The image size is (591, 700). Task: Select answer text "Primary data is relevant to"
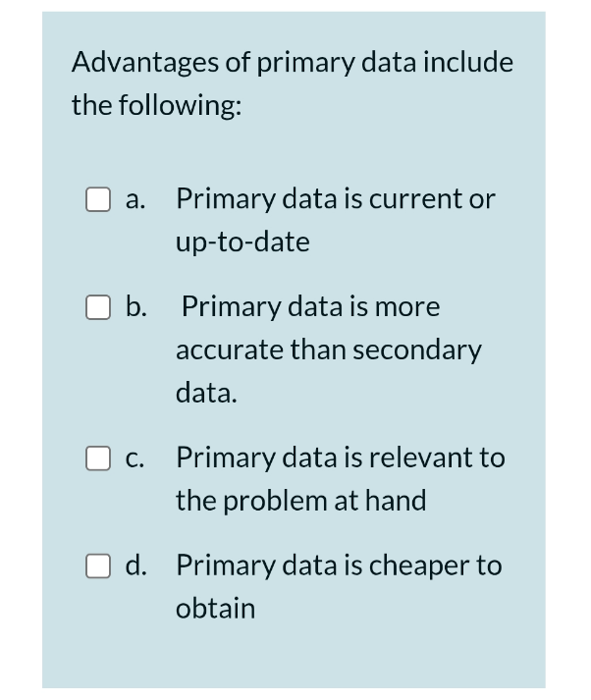tap(341, 458)
